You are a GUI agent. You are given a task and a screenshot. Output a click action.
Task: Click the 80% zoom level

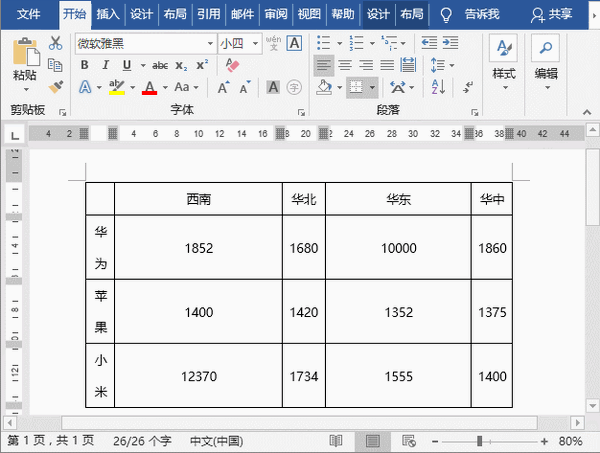point(571,441)
